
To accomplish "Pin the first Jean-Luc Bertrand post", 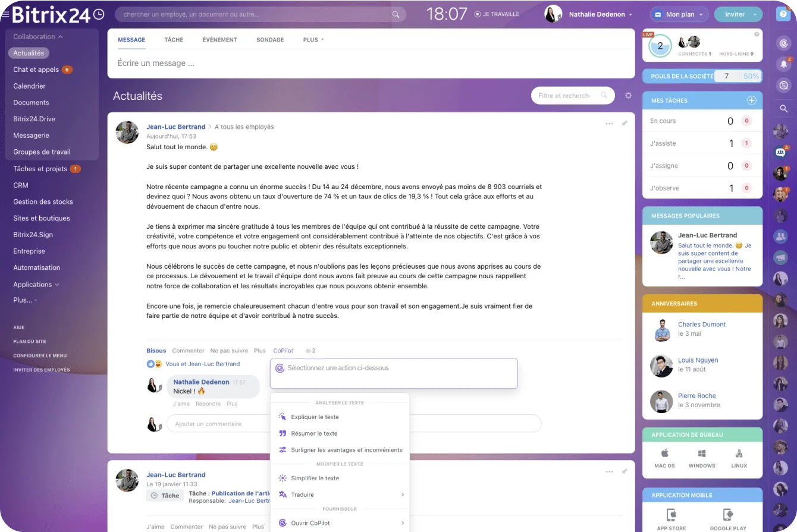I will point(625,123).
